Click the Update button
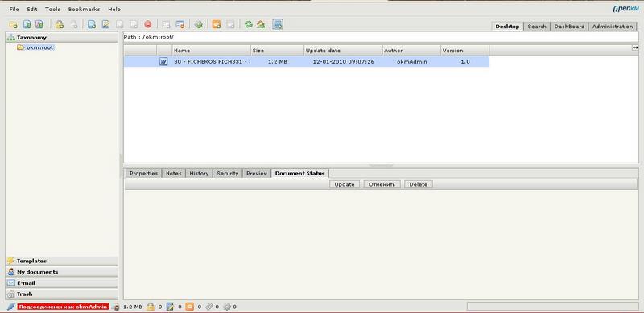This screenshot has height=313, width=644. pyautogui.click(x=345, y=184)
